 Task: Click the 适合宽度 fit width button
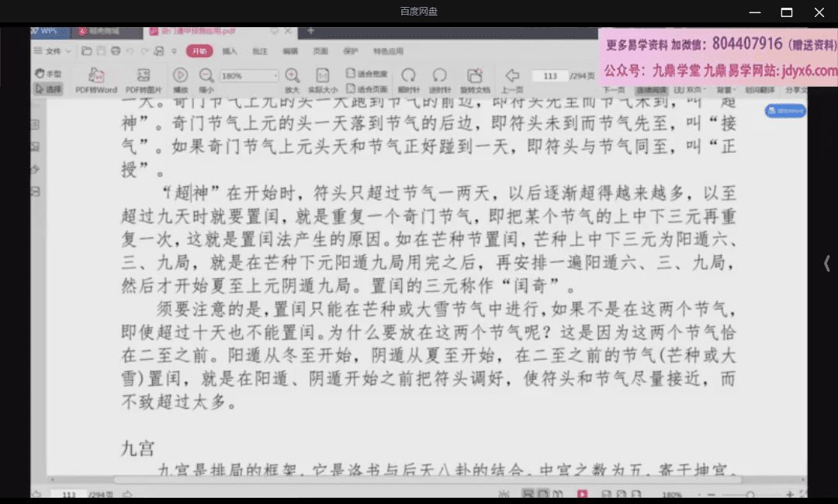point(366,74)
